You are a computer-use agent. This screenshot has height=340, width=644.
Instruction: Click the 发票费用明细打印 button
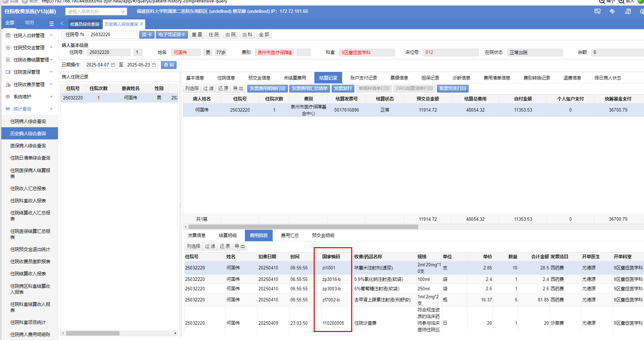click(267, 89)
